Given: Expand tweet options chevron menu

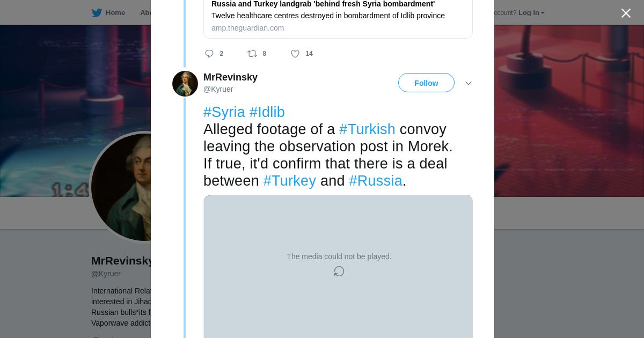Looking at the screenshot, I should tap(468, 83).
